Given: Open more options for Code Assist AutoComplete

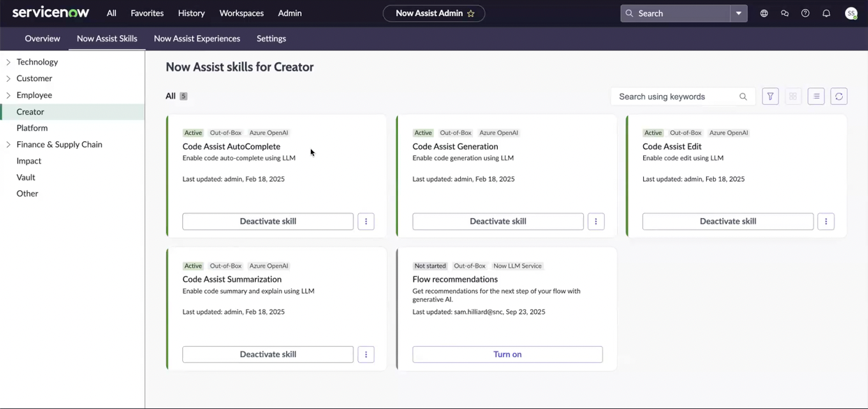Looking at the screenshot, I should (x=366, y=222).
